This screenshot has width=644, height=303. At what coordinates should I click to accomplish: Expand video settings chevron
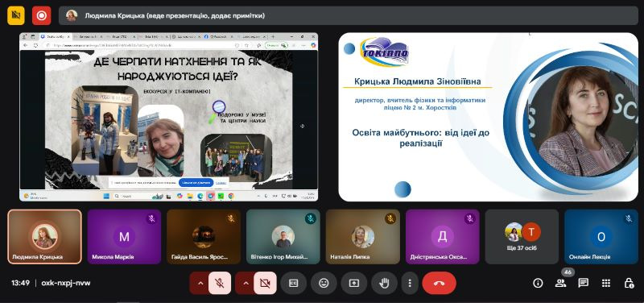(246, 283)
